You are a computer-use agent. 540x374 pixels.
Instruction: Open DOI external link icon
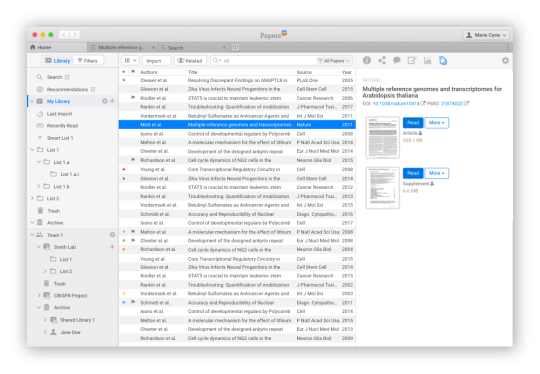pos(423,103)
